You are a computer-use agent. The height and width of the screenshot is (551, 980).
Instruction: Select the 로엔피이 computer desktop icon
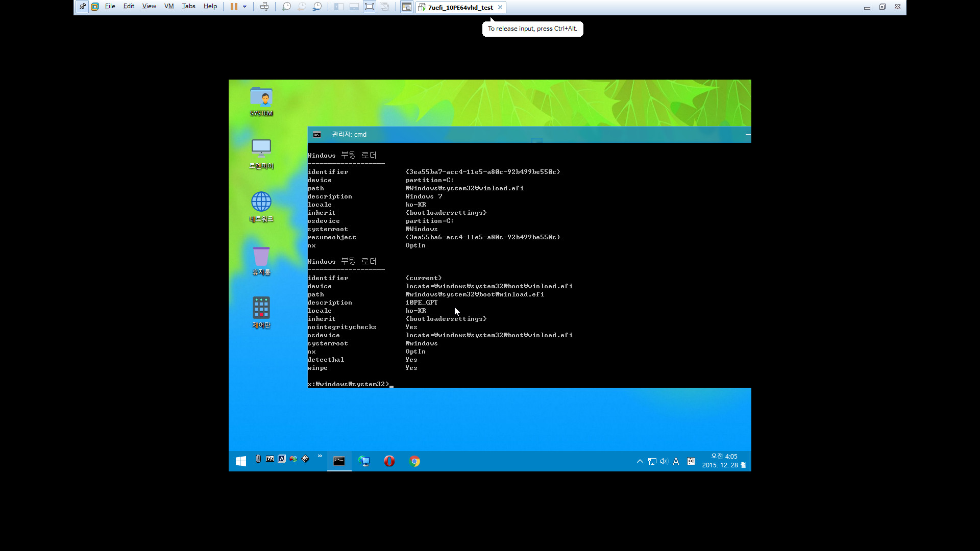[261, 154]
